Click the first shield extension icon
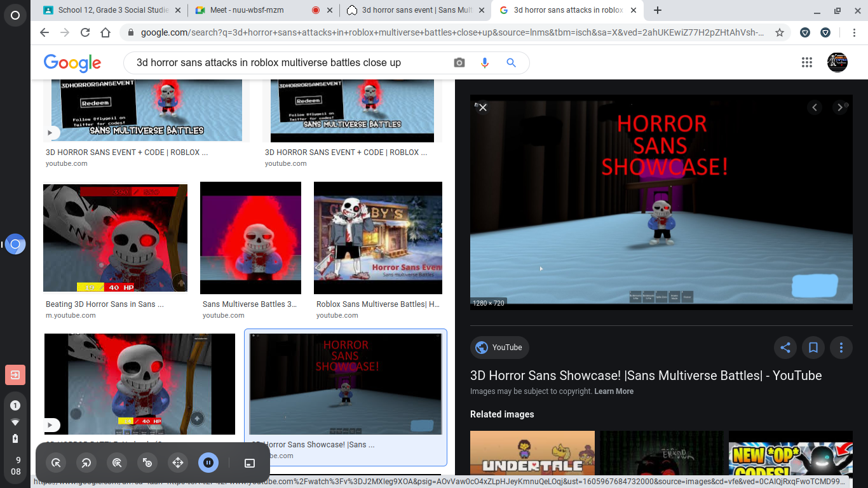The height and width of the screenshot is (488, 868). (805, 32)
